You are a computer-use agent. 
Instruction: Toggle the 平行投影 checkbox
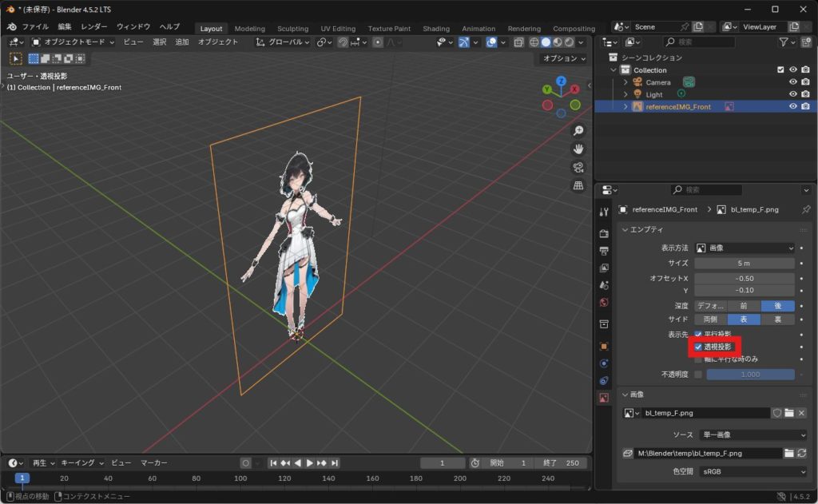(699, 334)
